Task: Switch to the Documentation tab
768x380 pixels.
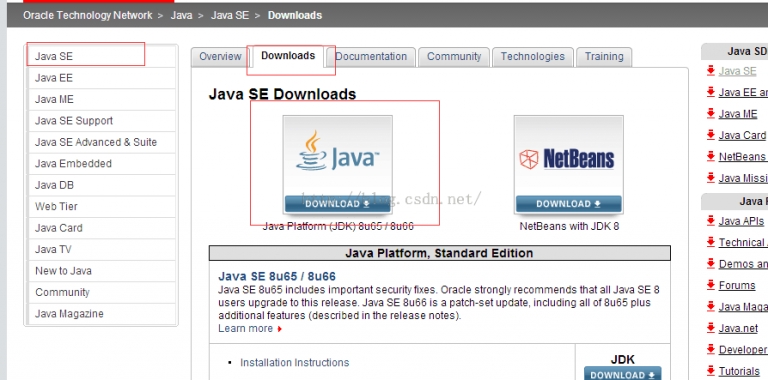Action: 371,57
